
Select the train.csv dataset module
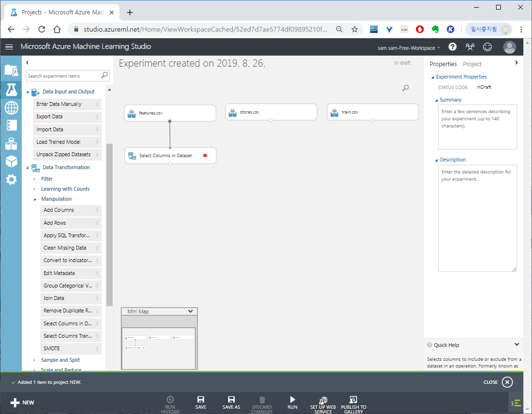coord(372,112)
